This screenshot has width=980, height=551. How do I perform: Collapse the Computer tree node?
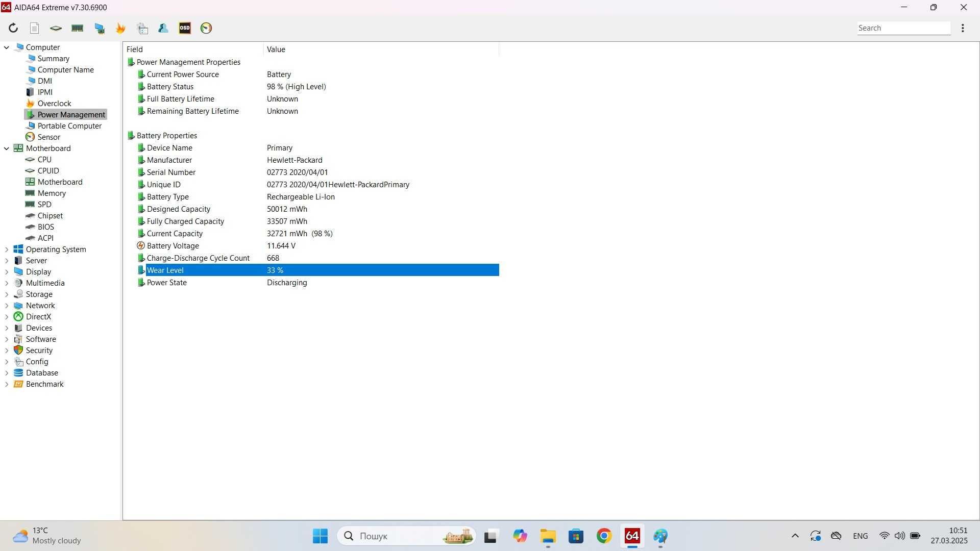(x=7, y=47)
